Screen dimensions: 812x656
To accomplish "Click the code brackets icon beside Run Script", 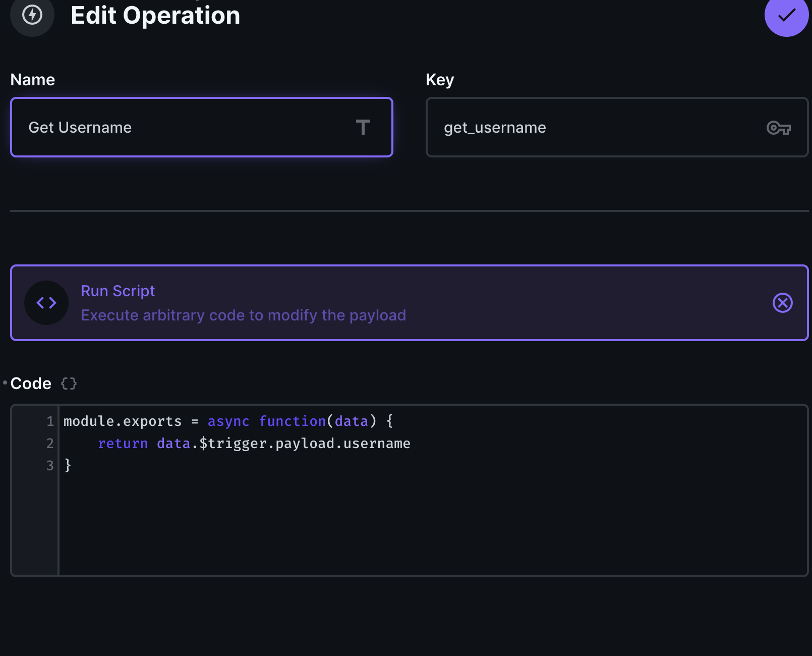I will click(46, 303).
